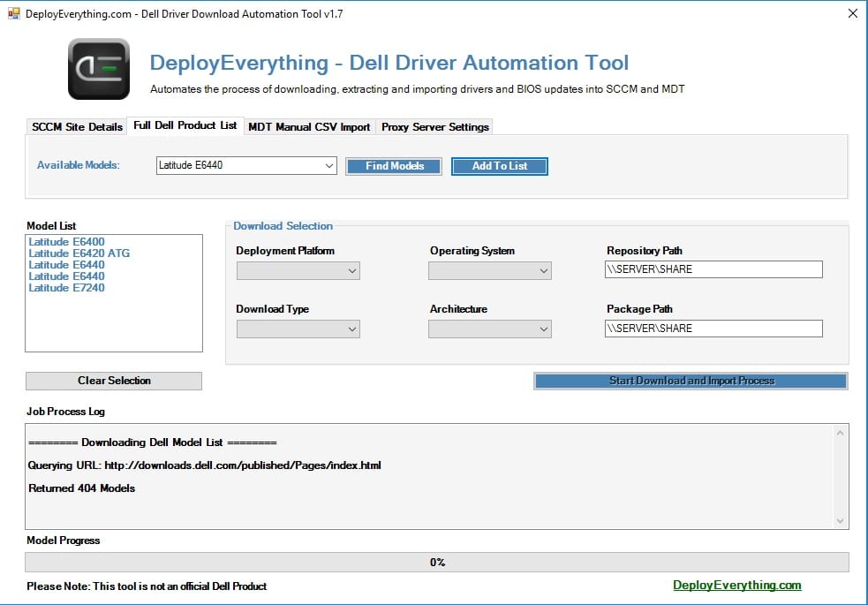Image resolution: width=868 pixels, height=605 pixels.
Task: Click the Job Process Log scroll down arrow
Action: tap(840, 521)
